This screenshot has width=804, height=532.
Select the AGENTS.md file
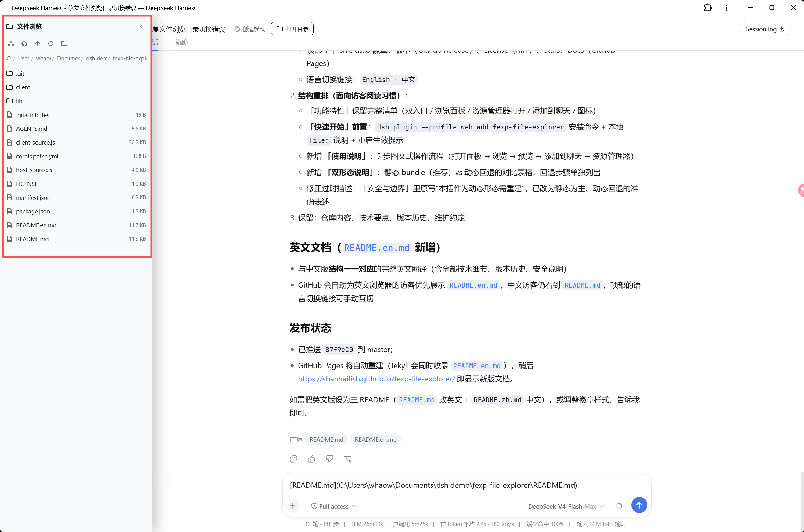pos(77,129)
